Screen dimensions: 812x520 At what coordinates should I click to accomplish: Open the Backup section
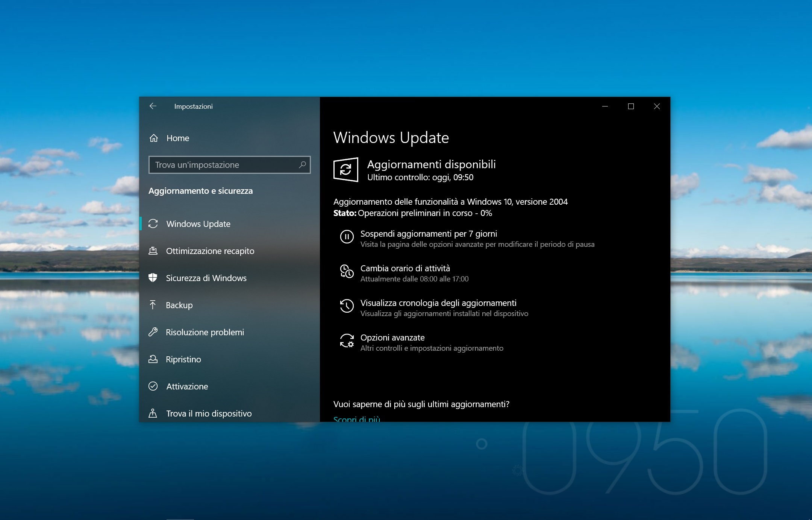[x=230, y=305]
